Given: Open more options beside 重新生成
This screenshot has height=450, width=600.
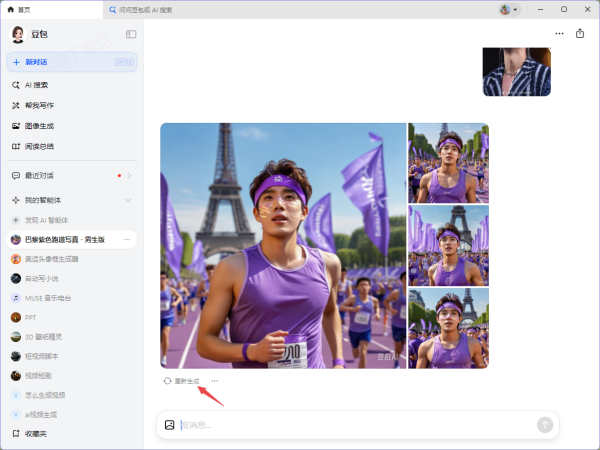Looking at the screenshot, I should (x=214, y=381).
